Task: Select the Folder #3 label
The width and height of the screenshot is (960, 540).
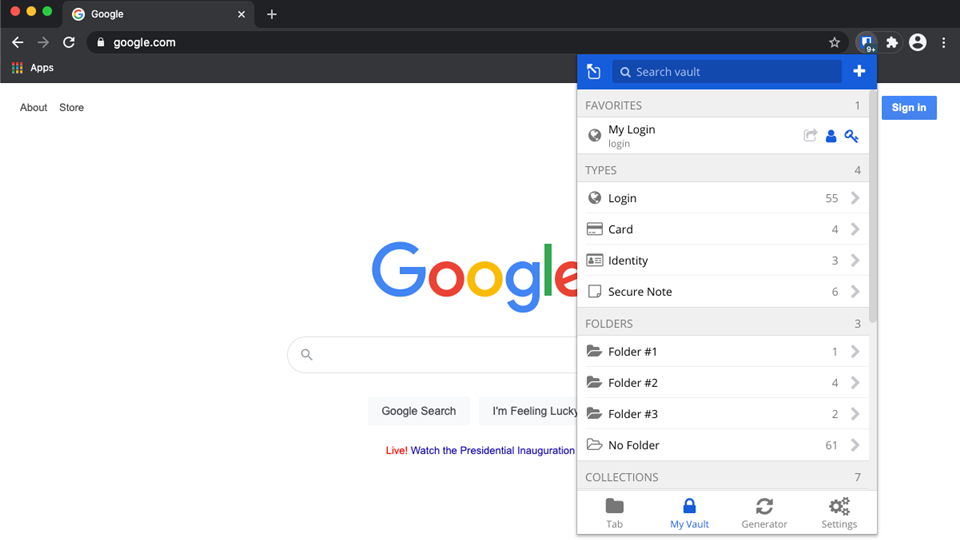Action: [632, 414]
